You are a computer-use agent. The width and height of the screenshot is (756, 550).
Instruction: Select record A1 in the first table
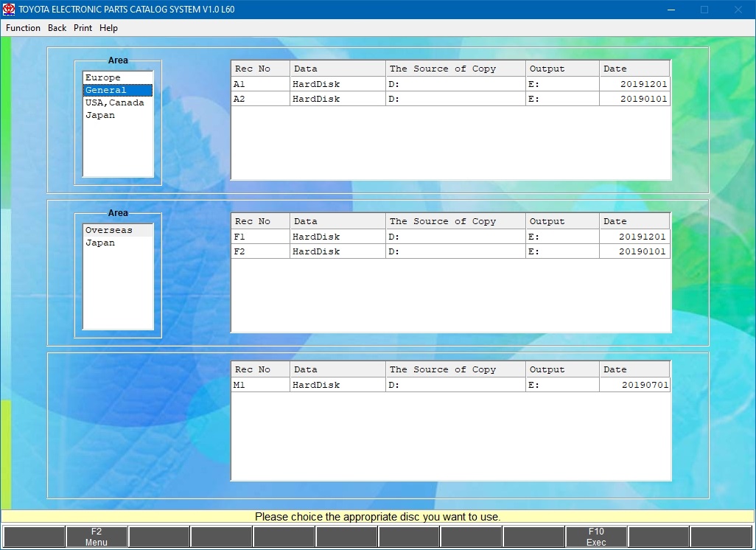tap(450, 84)
